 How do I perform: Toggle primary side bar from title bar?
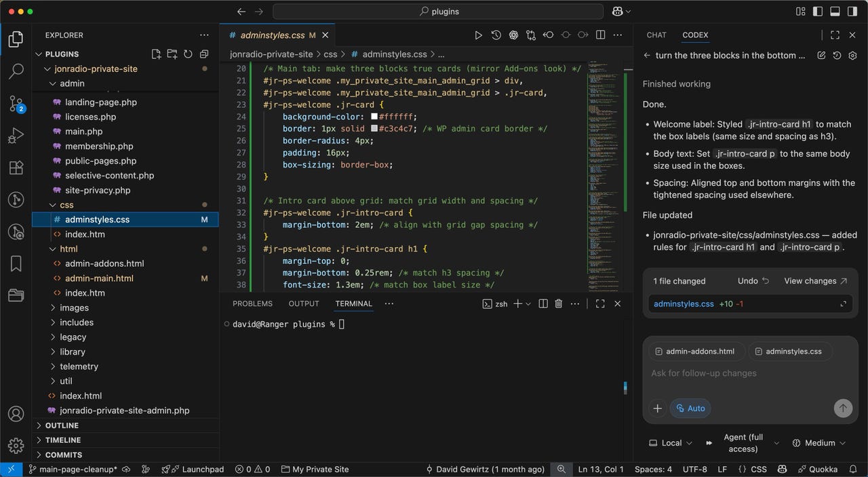coord(818,12)
